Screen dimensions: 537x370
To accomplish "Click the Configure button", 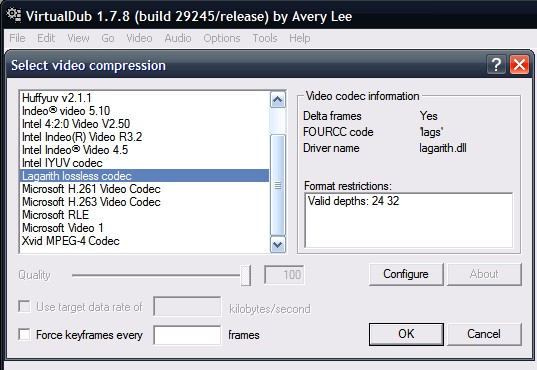I will tap(406, 274).
